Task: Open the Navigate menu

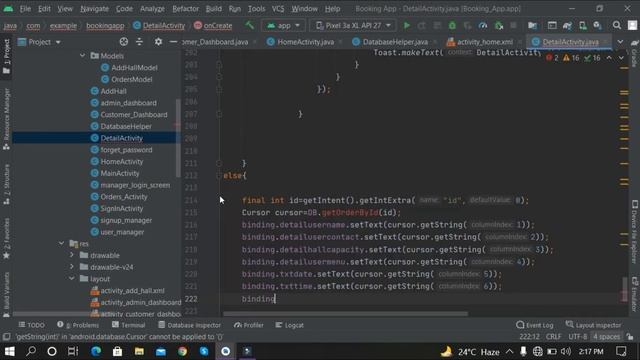Action: [94, 9]
